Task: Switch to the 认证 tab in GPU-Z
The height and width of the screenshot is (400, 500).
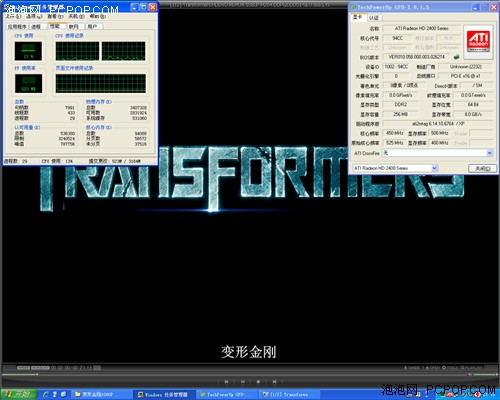Action: (374, 17)
